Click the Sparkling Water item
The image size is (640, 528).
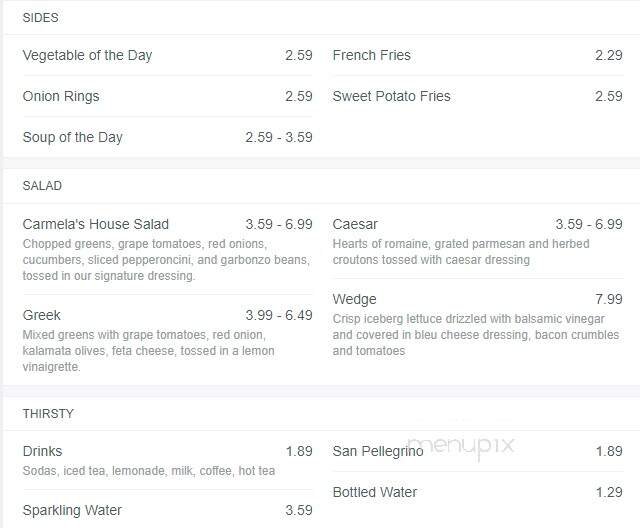pyautogui.click(x=72, y=510)
